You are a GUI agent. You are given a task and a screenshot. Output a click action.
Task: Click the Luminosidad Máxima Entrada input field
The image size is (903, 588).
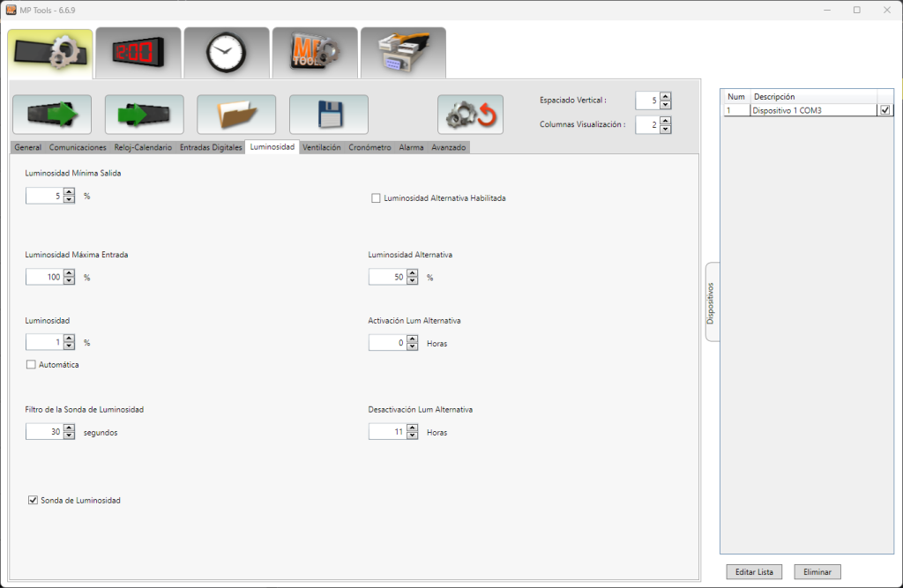(x=44, y=277)
